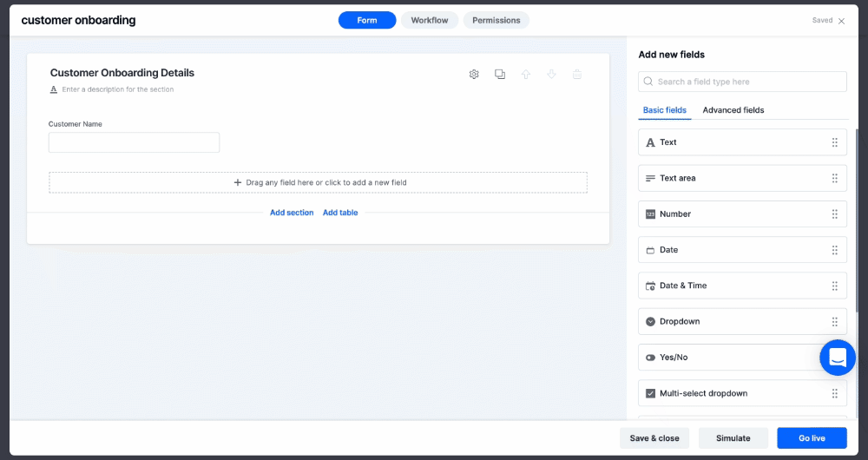Open the Permissions tab
The image size is (868, 460).
click(496, 20)
